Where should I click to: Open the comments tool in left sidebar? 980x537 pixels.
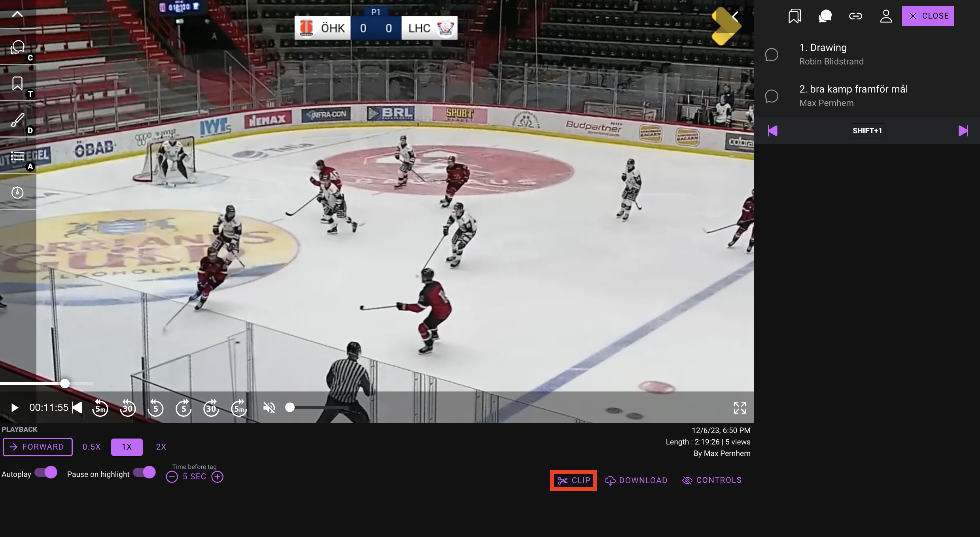click(17, 48)
